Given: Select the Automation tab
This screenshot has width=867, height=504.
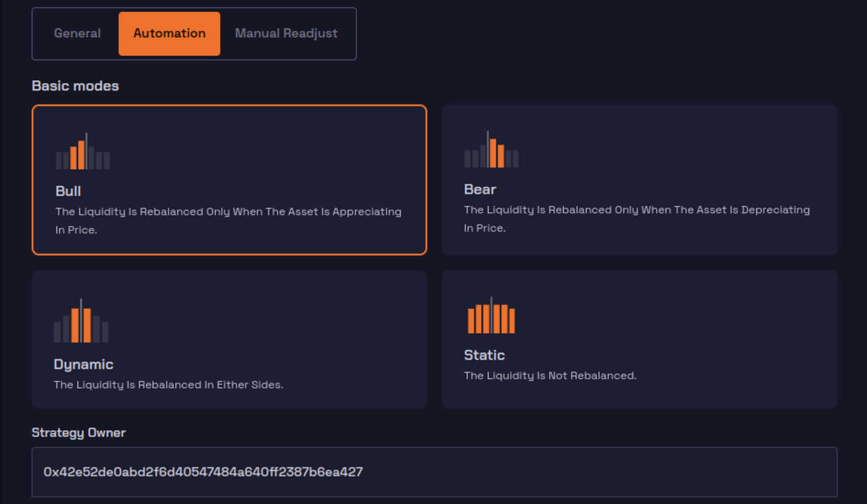Looking at the screenshot, I should pos(169,34).
